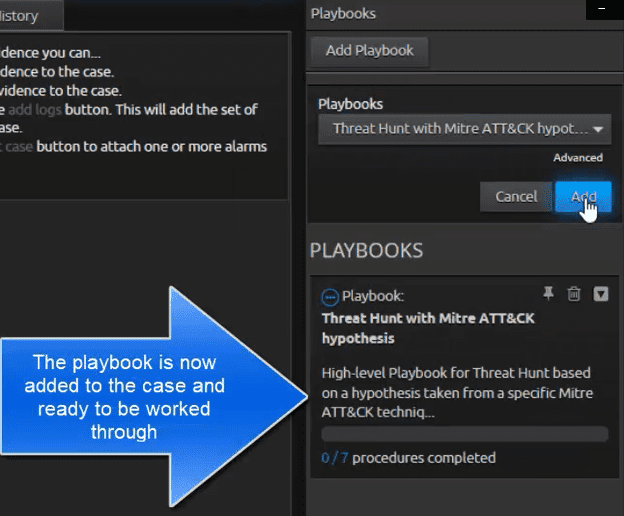Select the playbook description starting 'High-level Playbook'
Image resolution: width=624 pixels, height=516 pixels.
tap(457, 393)
